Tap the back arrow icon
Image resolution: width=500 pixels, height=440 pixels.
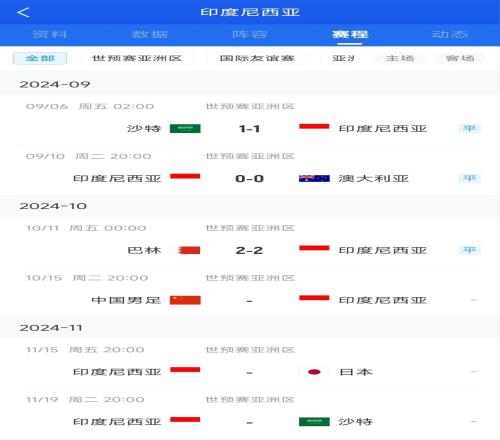(23, 13)
